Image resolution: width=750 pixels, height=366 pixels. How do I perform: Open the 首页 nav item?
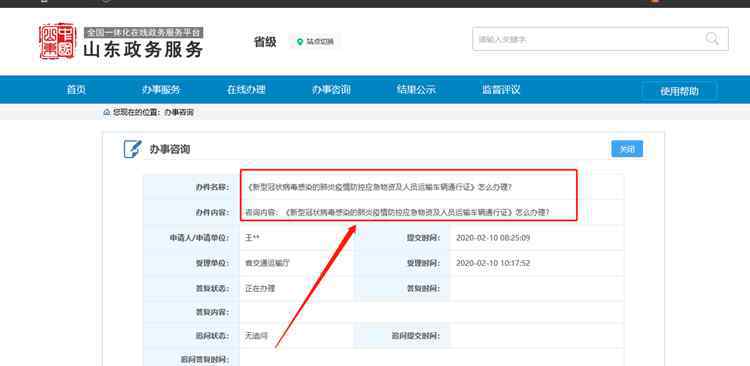[76, 89]
